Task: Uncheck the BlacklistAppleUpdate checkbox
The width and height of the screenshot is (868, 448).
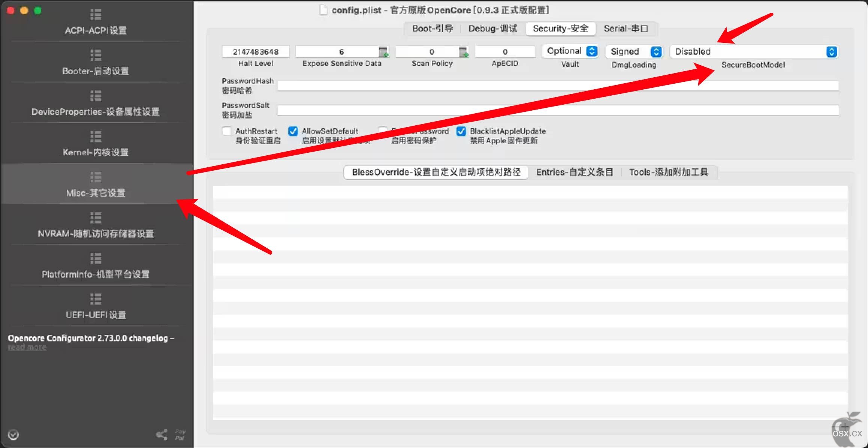Action: point(461,131)
